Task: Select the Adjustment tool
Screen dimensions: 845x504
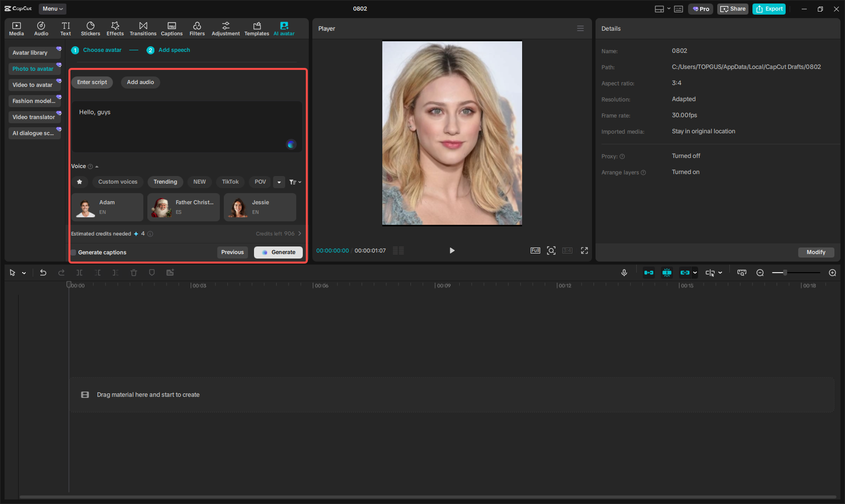Action: (x=226, y=28)
